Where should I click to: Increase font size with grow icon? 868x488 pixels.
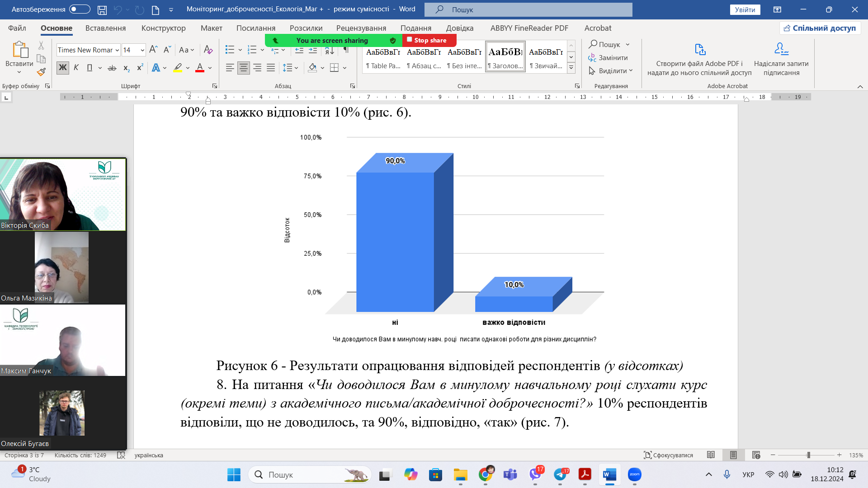(x=153, y=50)
